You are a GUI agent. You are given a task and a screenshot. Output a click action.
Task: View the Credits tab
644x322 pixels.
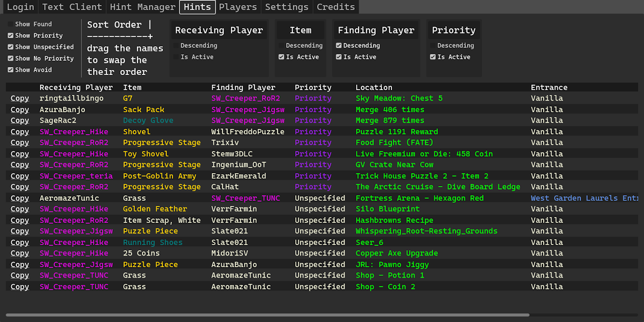335,7
